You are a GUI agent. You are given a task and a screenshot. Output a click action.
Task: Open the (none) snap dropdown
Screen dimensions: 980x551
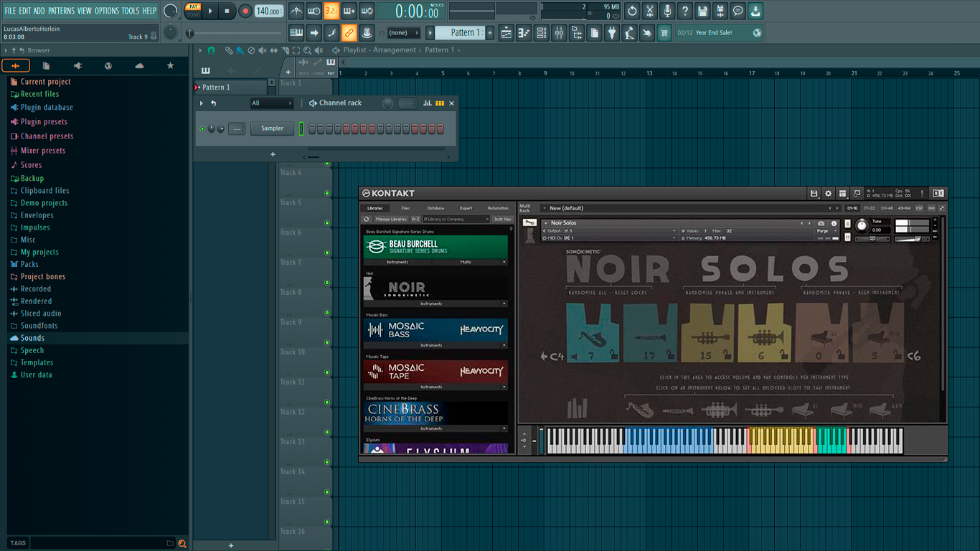point(404,33)
